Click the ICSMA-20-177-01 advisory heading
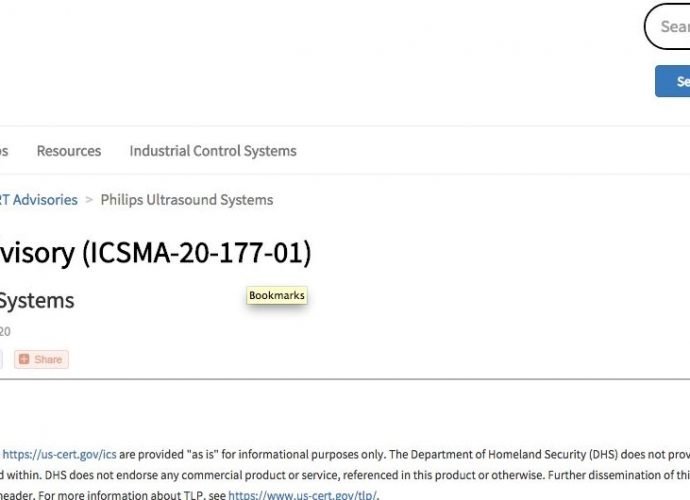690x500 pixels. [155, 253]
